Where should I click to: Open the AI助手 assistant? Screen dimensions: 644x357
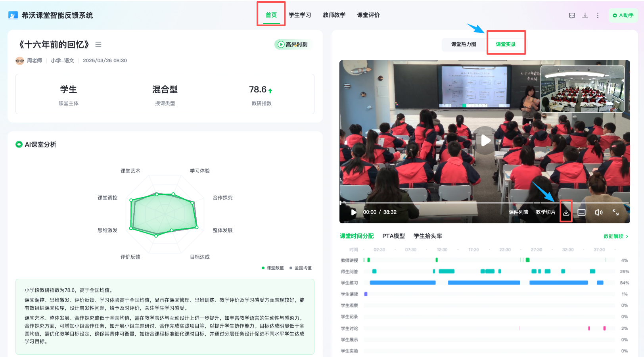point(623,15)
